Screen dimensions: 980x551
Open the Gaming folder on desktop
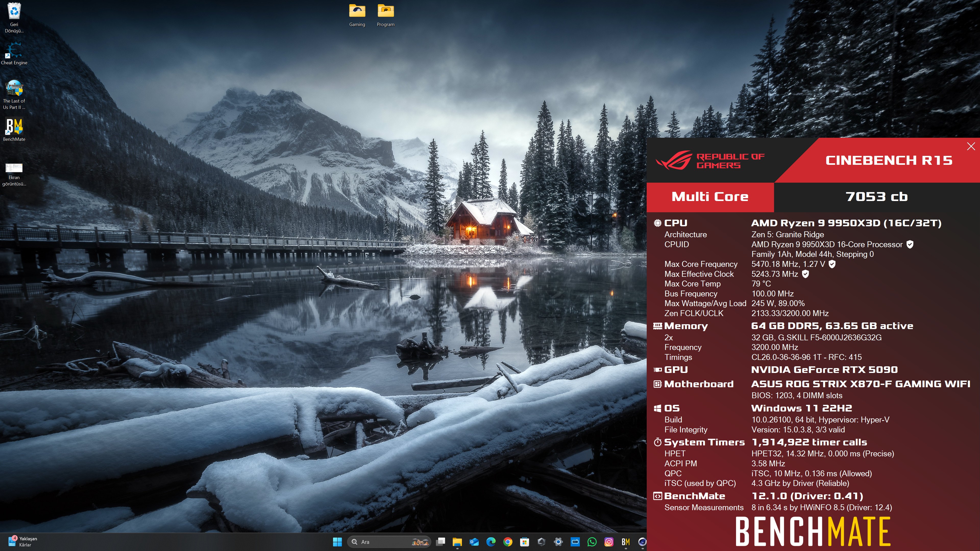click(x=357, y=15)
